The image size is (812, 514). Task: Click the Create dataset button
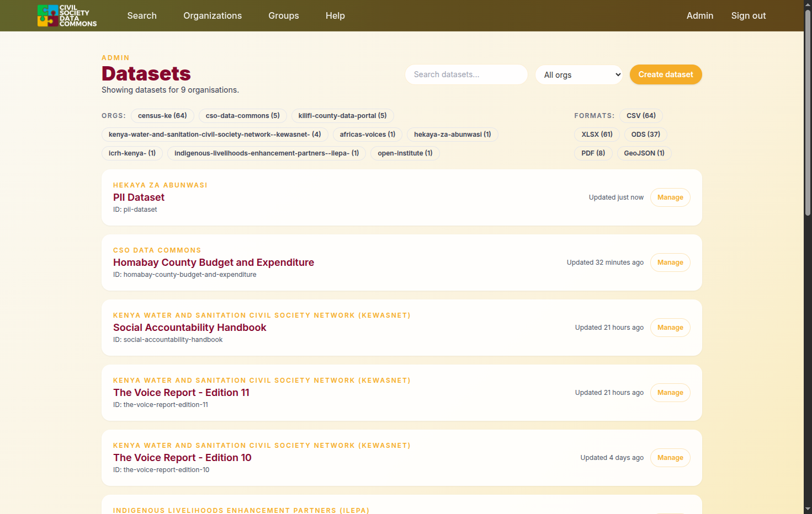coord(666,74)
